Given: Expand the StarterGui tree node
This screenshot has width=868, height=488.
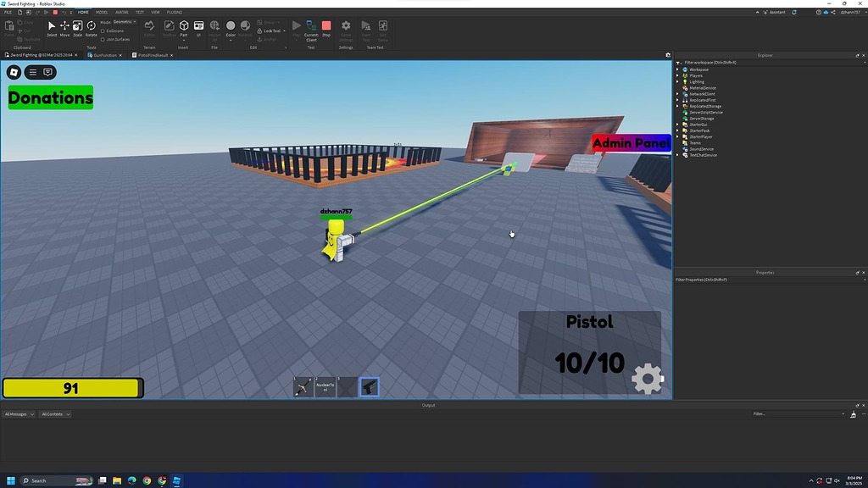Looking at the screenshot, I should coord(677,125).
